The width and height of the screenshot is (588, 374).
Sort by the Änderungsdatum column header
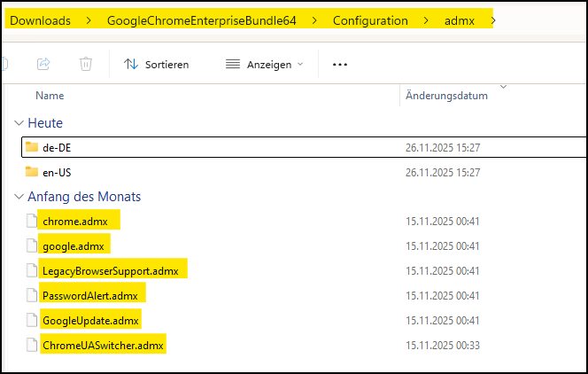[446, 96]
